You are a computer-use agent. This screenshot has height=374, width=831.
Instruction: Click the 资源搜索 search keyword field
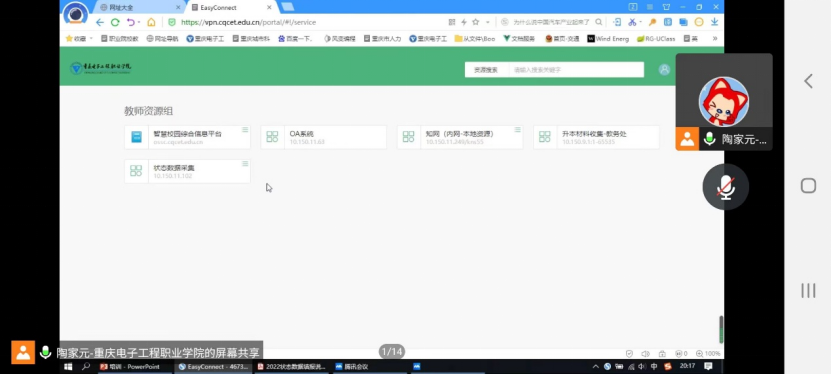[576, 70]
